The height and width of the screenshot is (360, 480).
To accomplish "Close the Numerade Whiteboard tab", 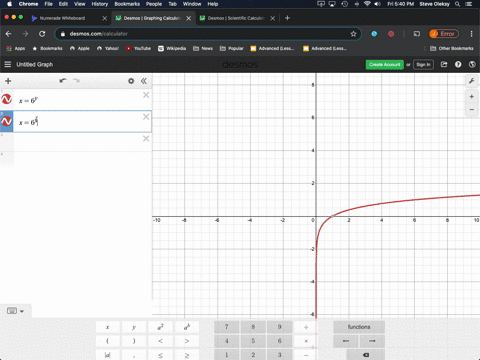I will 104,18.
